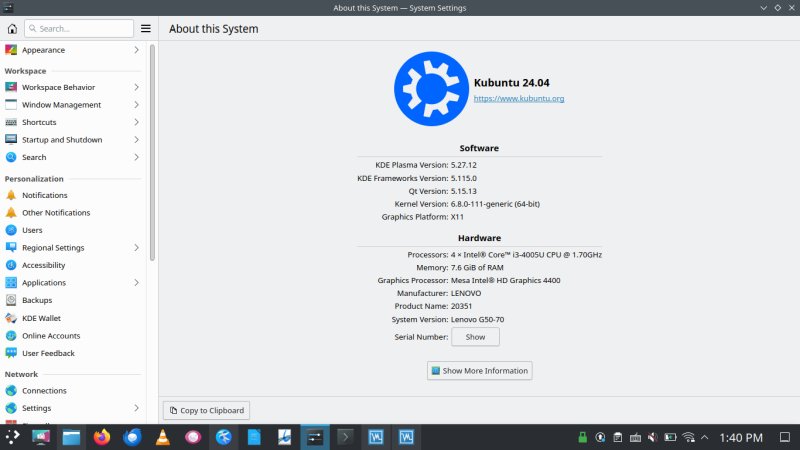
Task: Open the keyboard indicator in the tray
Action: [635, 437]
